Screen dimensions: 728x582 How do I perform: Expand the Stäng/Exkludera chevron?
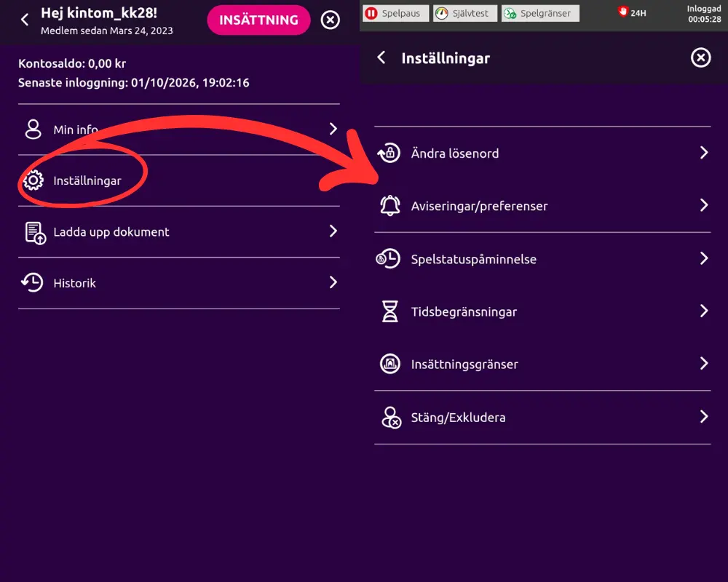click(704, 416)
